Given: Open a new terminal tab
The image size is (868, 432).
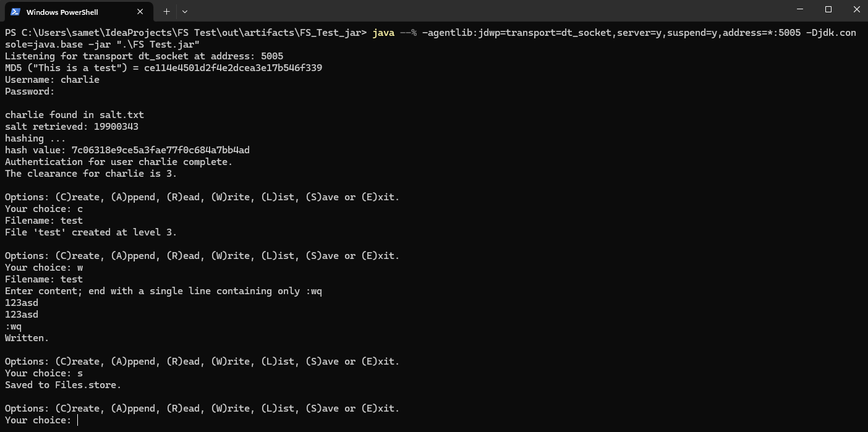Looking at the screenshot, I should [166, 11].
